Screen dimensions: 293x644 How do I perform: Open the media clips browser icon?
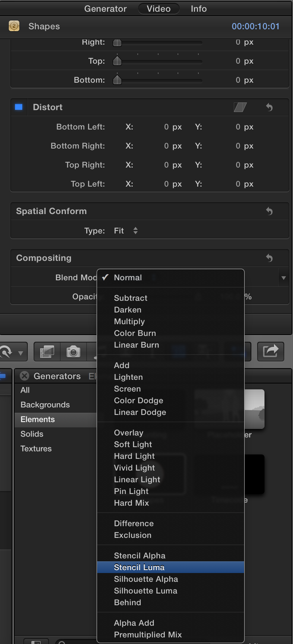(x=47, y=352)
